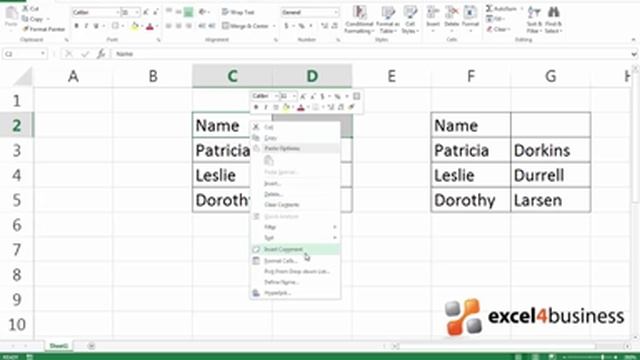
Task: Click the Name Box showing C2
Action: tap(24, 54)
